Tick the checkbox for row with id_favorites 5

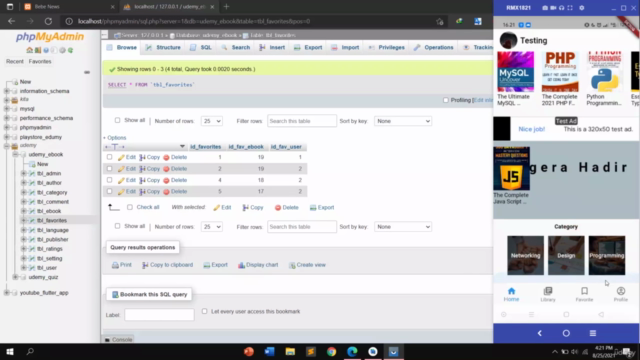tap(109, 191)
